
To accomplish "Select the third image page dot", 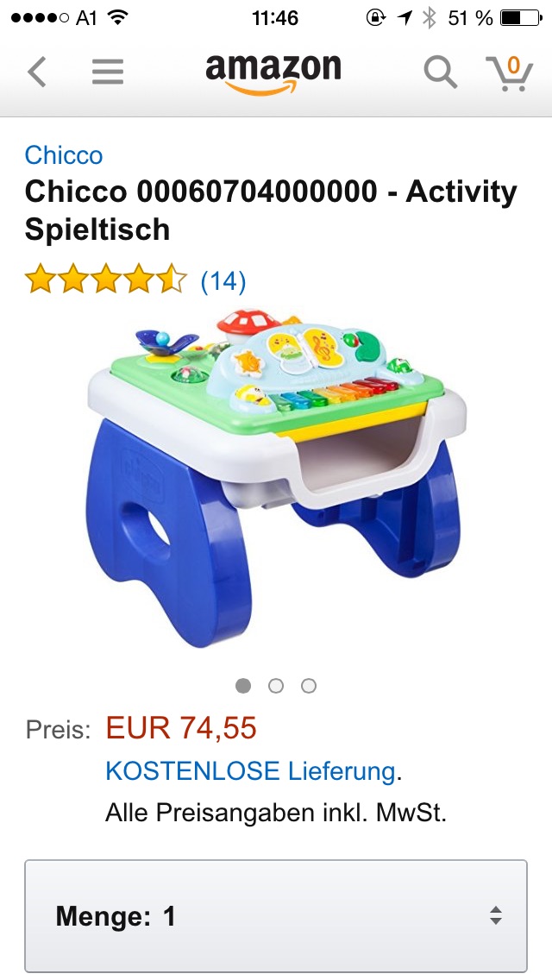I will coord(308,686).
